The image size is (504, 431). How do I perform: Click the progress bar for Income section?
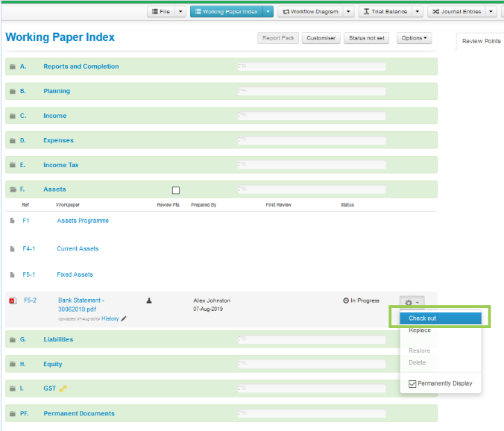tap(311, 116)
